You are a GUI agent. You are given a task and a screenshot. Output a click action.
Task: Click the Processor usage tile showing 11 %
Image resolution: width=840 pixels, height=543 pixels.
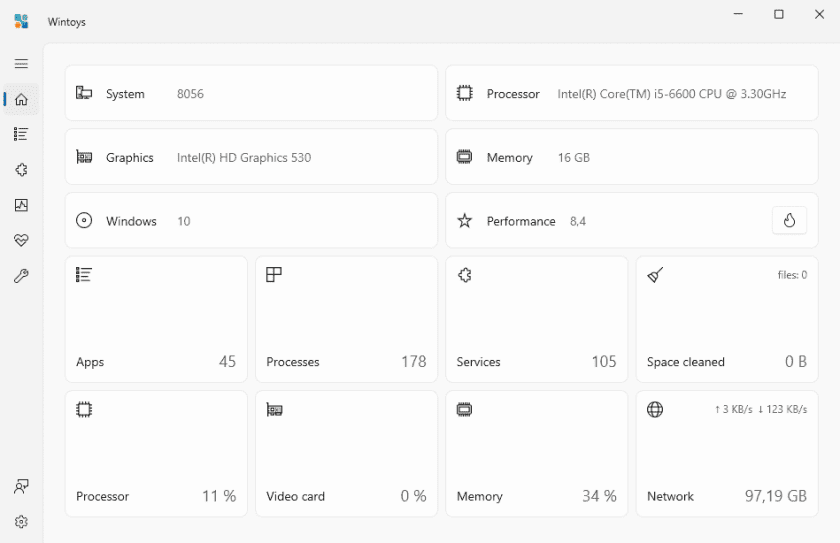point(156,453)
